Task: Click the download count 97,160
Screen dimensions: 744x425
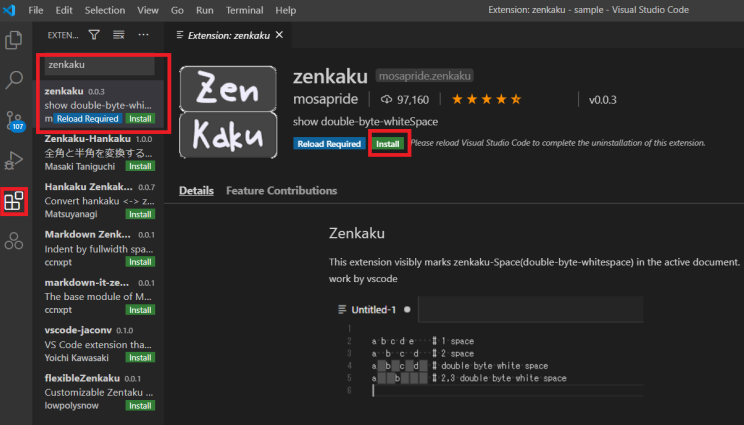Action: point(405,100)
